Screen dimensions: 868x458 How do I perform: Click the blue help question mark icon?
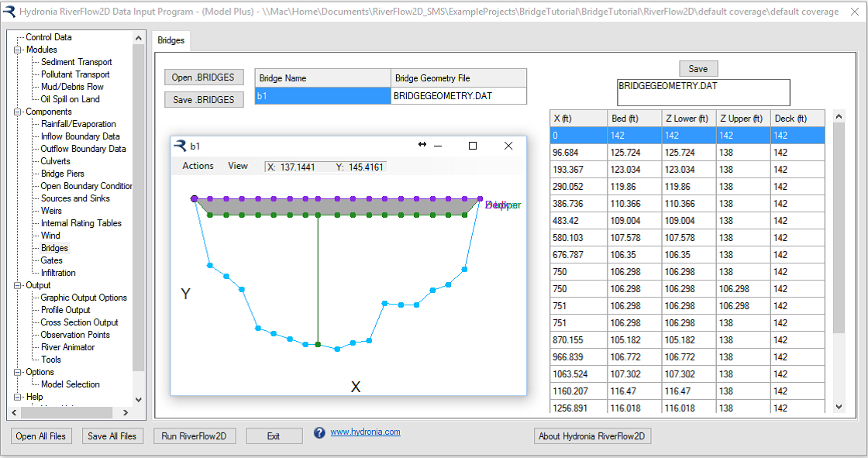[x=319, y=432]
